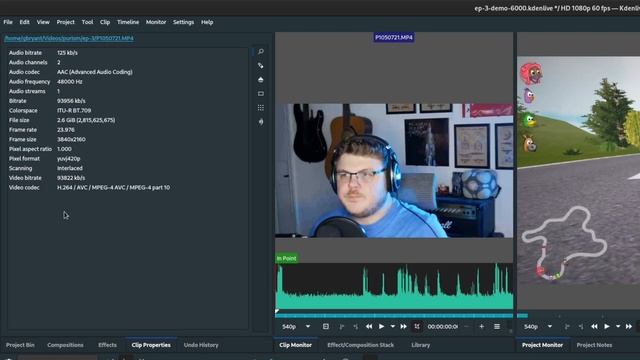Select the Frame size 3840x2160 row
The image size is (640, 360).
coord(128,139)
